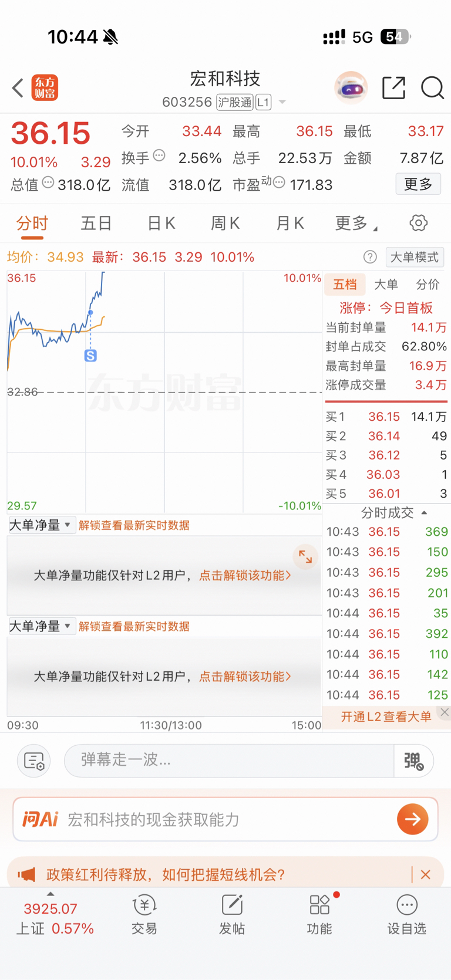Expand the chart fullscreen arrows icon
Screen dimensions: 451x980
305,556
